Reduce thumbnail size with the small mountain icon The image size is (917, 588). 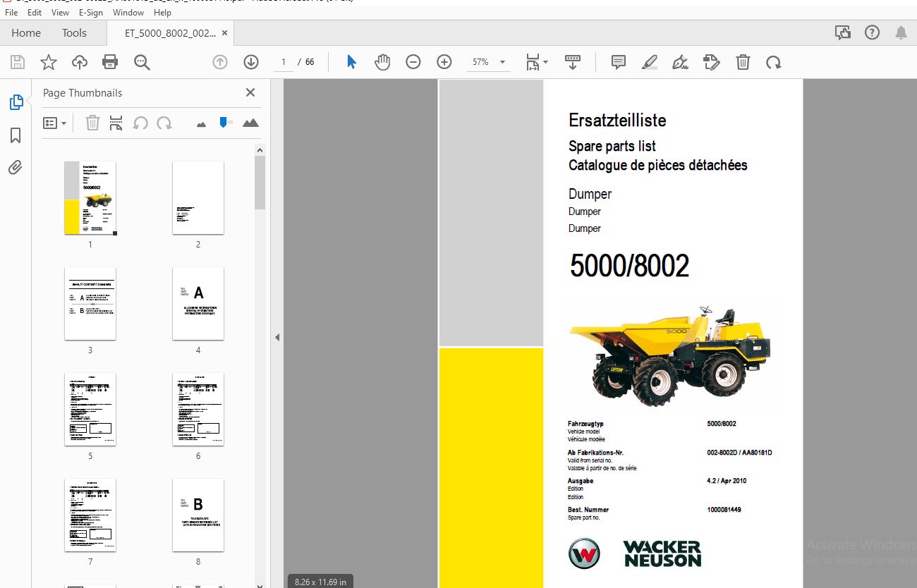click(202, 124)
